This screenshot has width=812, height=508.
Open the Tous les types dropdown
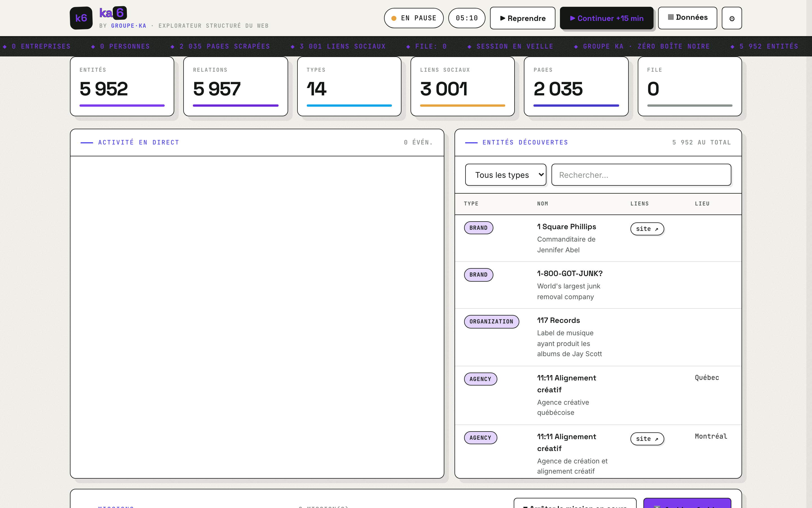[x=506, y=175]
